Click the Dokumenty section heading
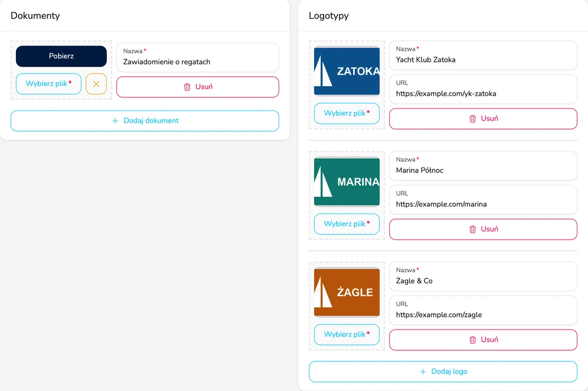 (35, 16)
